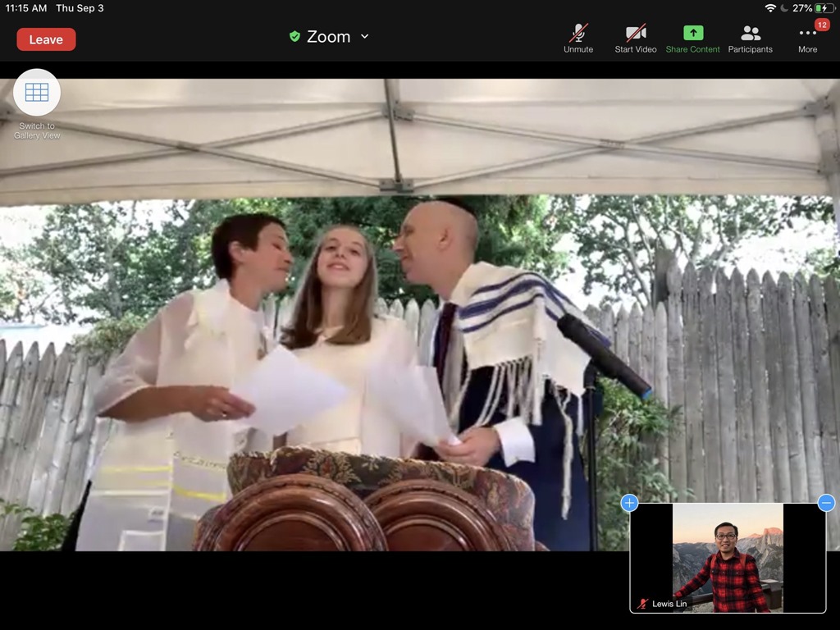Tap the red 12 notification badge
Image resolution: width=840 pixels, height=630 pixels.
[x=822, y=25]
